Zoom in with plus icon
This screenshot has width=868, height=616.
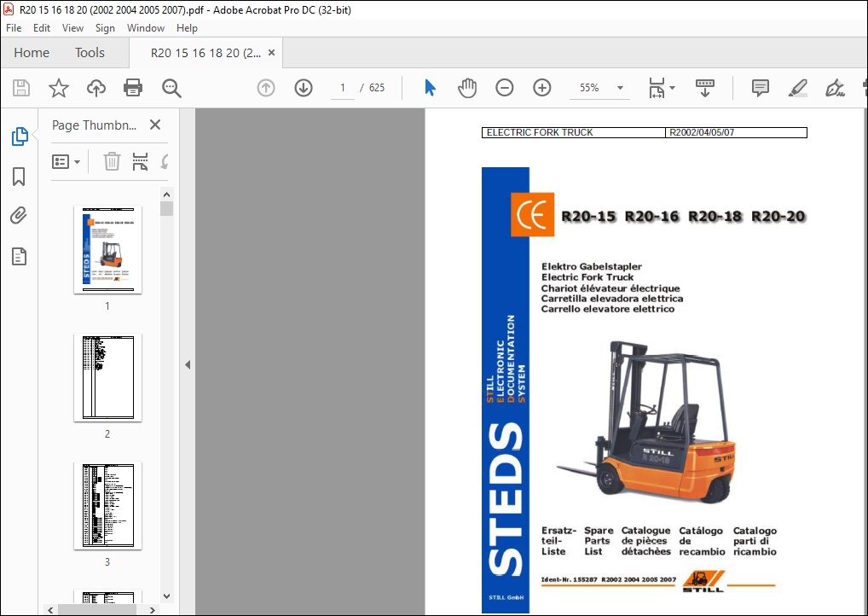(x=542, y=88)
